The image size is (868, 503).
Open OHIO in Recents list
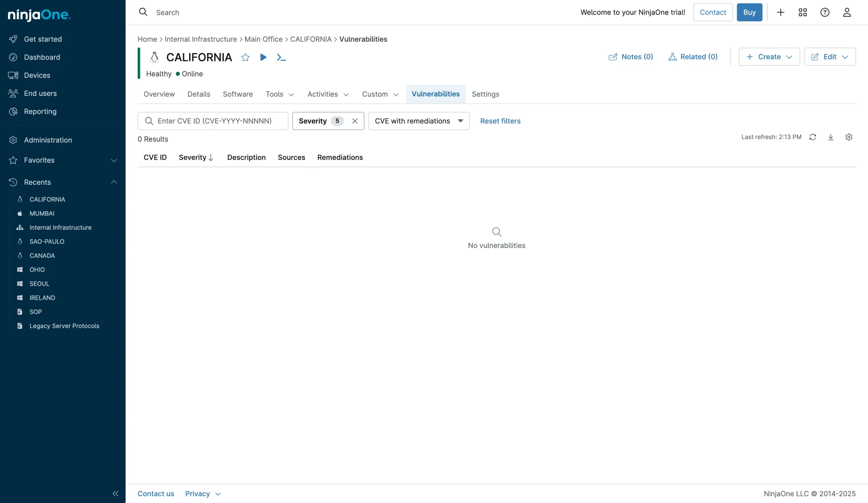tap(37, 269)
